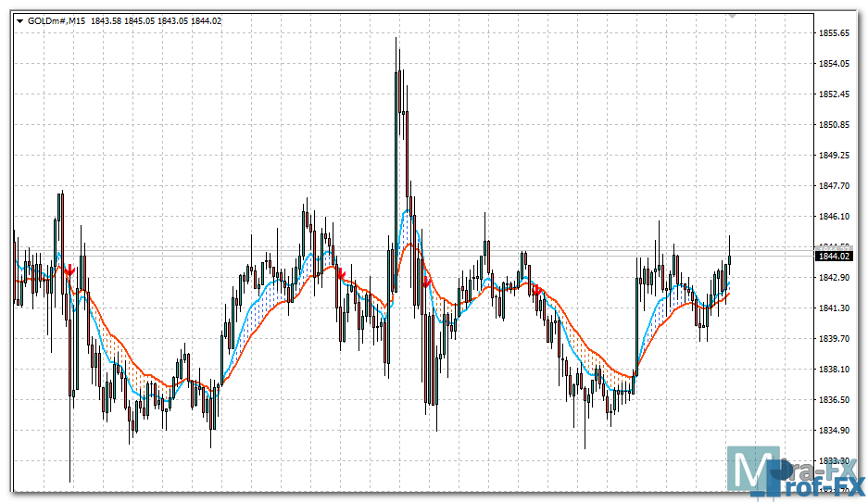This screenshot has width=868, height=502.
Task: Click the top of the tallest candle spike
Action: coord(396,39)
